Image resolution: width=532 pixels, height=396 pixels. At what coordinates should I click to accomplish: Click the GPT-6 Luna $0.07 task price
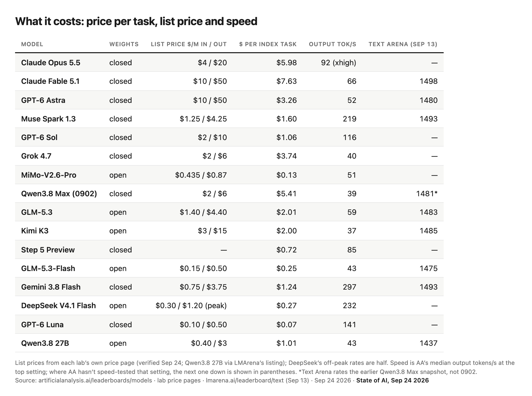click(x=286, y=324)
